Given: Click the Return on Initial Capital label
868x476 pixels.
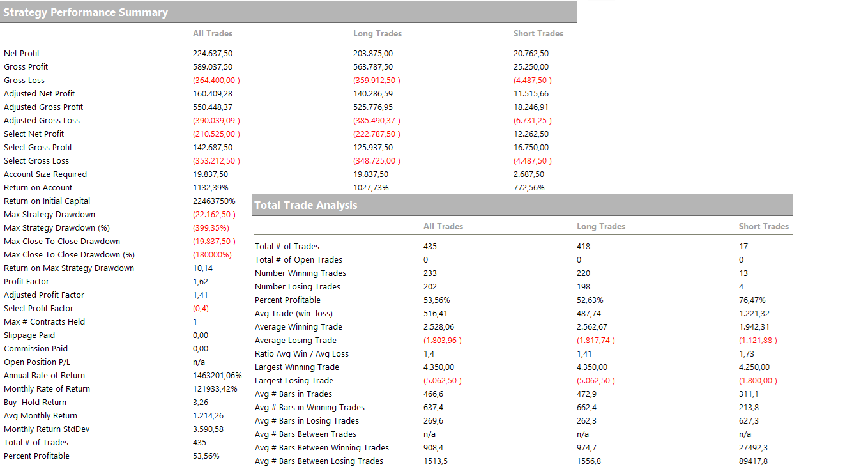Looking at the screenshot, I should click(x=47, y=201).
